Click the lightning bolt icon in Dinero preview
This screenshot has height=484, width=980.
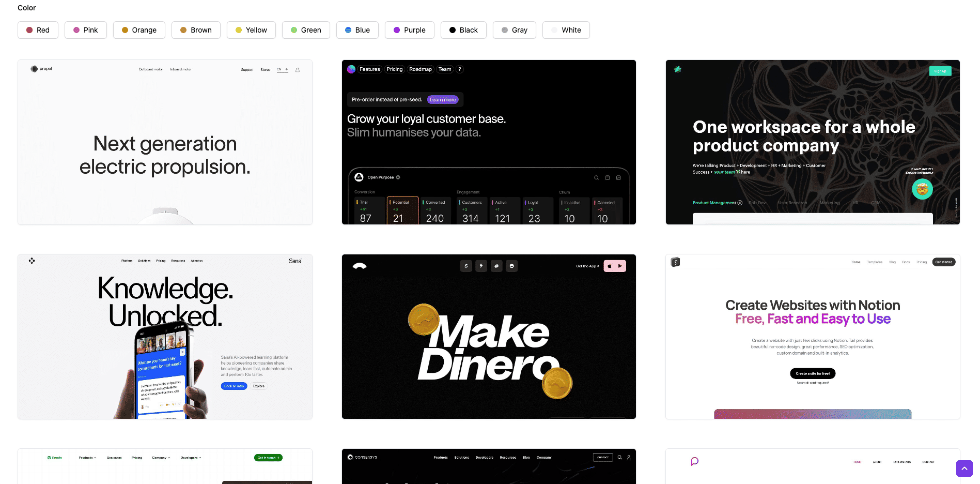481,266
